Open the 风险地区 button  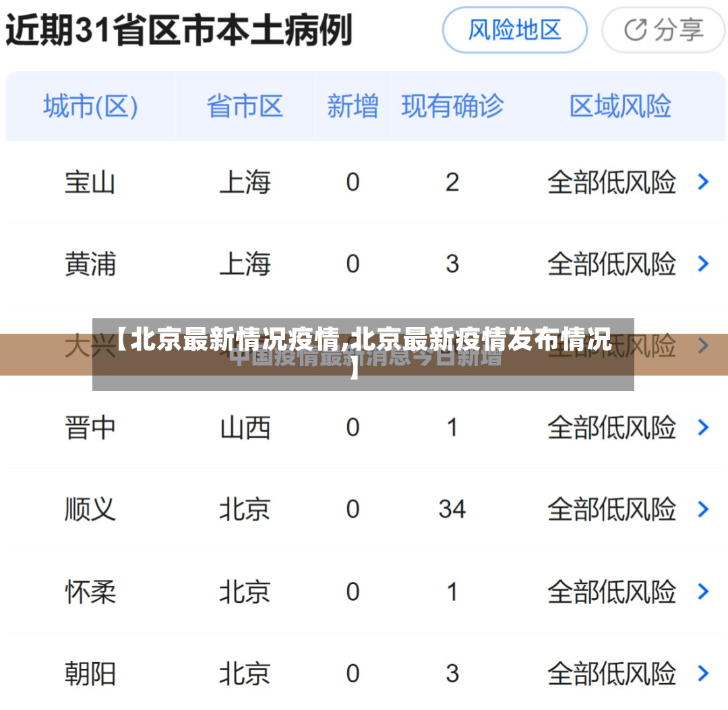[x=514, y=30]
